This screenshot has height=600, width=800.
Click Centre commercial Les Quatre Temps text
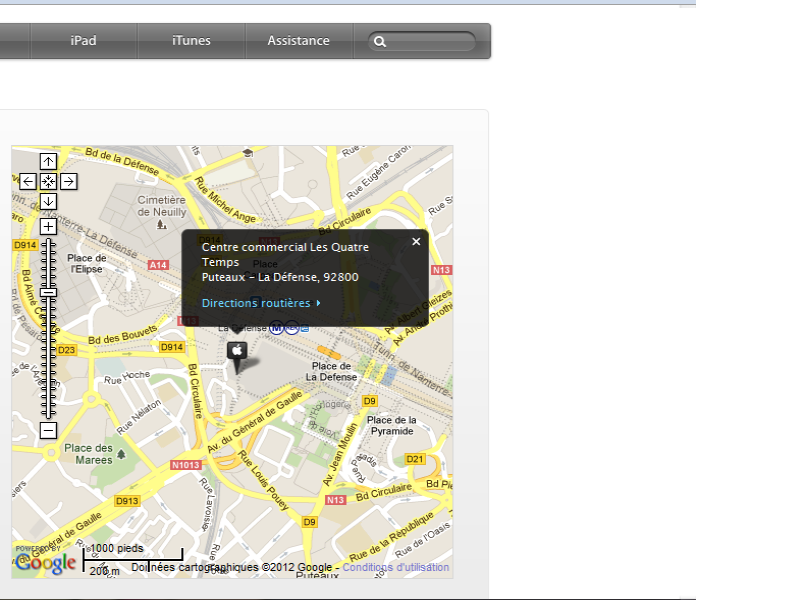pyautogui.click(x=285, y=255)
